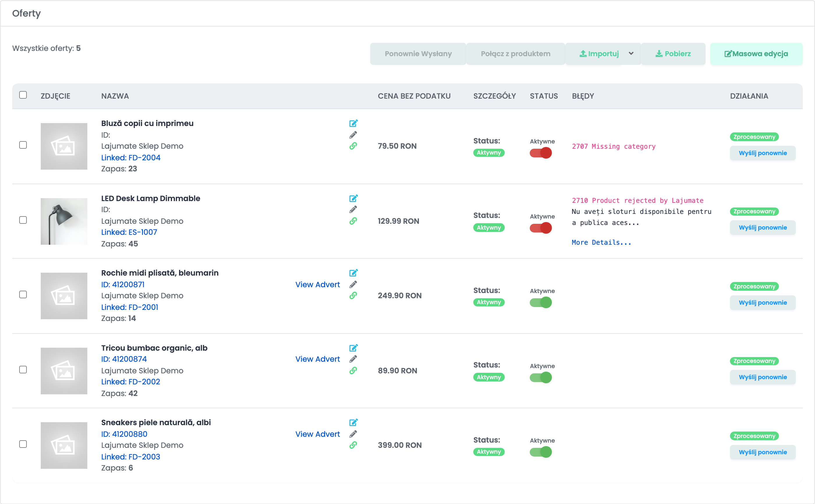Screen dimensions: 815x504
Task: Click the placeholder image for Tricou bumbac organic
Action: click(x=64, y=371)
